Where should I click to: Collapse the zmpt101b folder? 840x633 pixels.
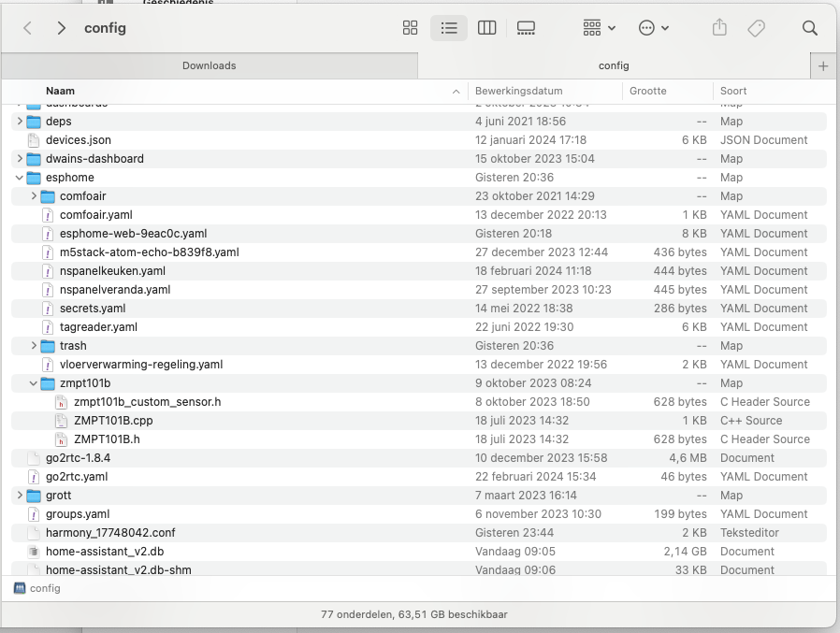pos(34,383)
